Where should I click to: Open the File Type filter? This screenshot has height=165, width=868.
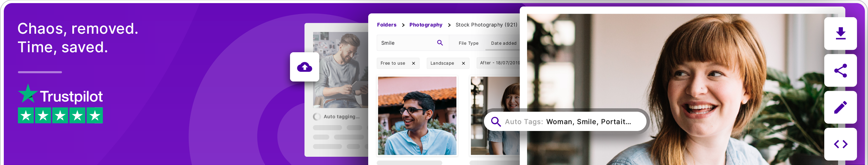click(468, 43)
